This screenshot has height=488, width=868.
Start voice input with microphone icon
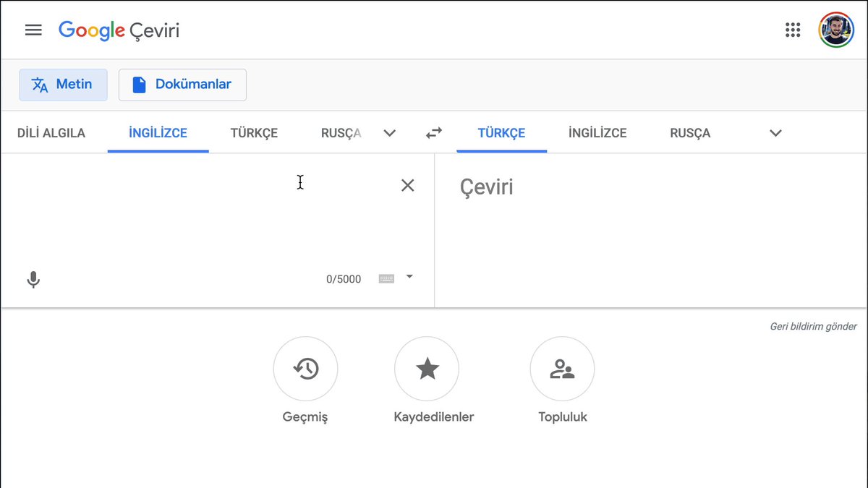coord(33,280)
